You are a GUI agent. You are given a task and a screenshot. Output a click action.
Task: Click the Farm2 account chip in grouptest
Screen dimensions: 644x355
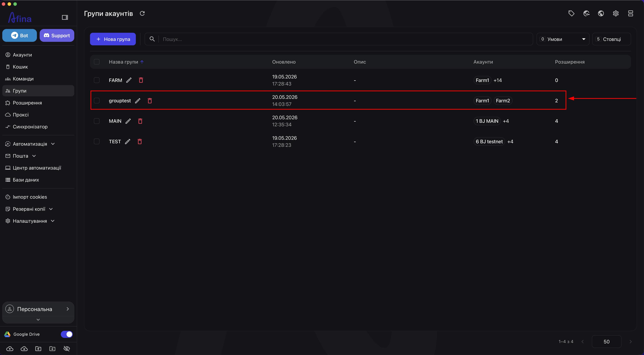click(x=503, y=101)
